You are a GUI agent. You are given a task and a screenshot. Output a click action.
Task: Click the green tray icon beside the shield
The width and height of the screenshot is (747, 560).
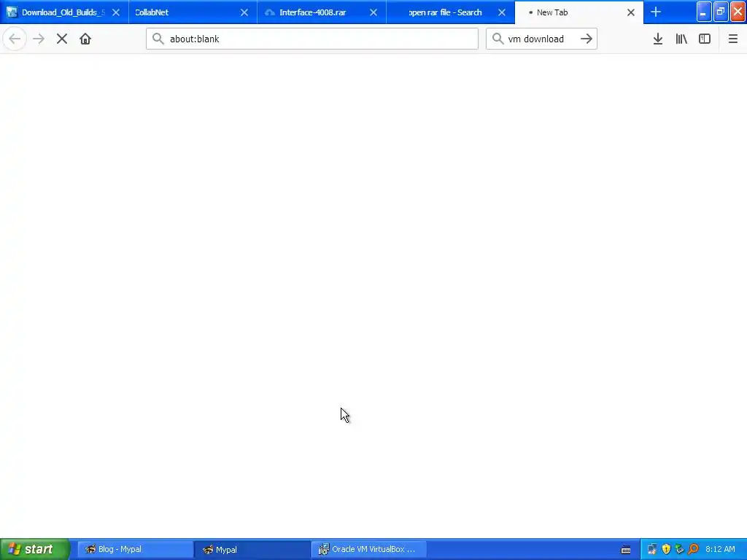[679, 549]
